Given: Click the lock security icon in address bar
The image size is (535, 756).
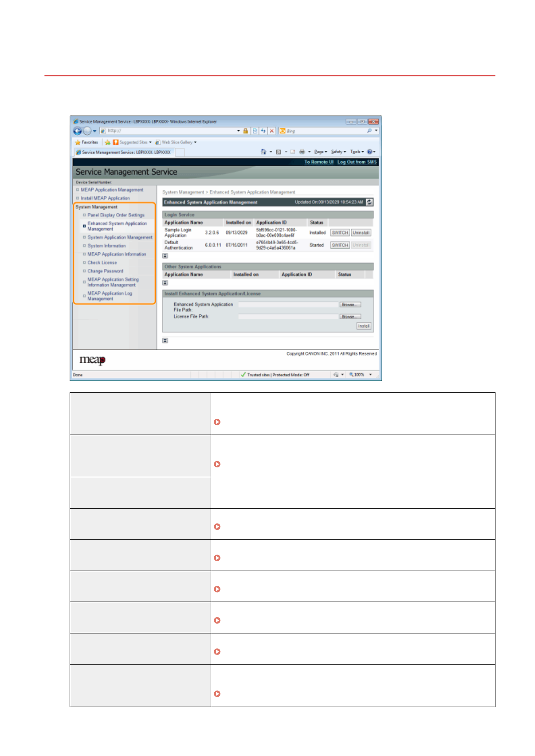Looking at the screenshot, I should click(245, 131).
